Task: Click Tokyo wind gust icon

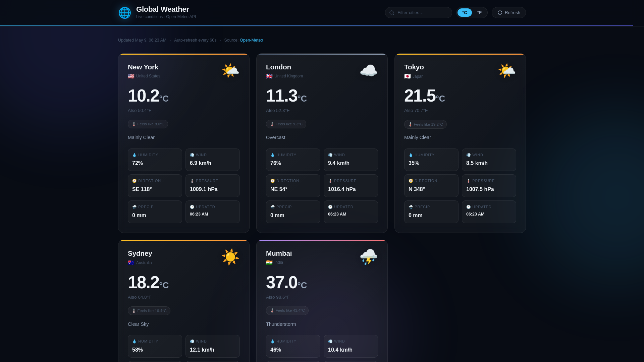Action: pyautogui.click(x=469, y=155)
